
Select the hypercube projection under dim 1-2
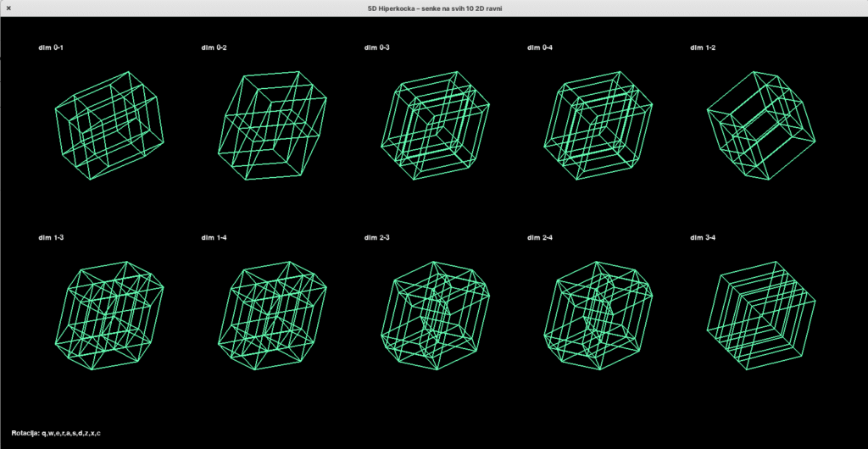coord(761,125)
